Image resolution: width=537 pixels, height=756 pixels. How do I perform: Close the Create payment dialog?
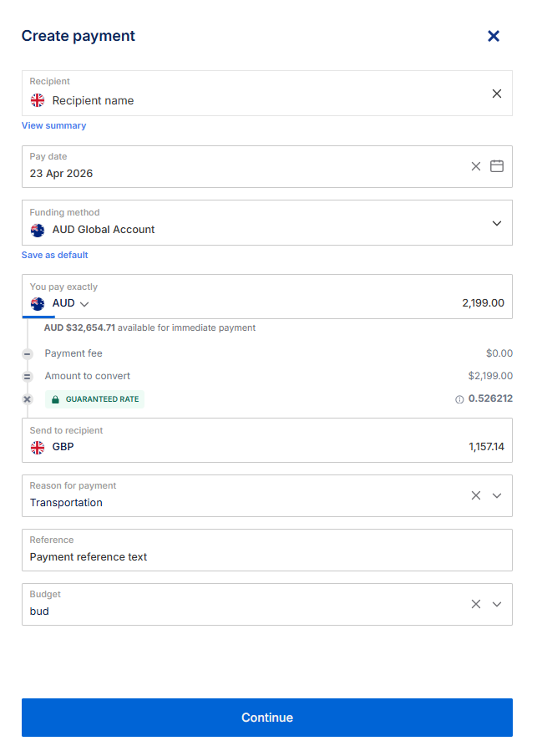point(494,36)
